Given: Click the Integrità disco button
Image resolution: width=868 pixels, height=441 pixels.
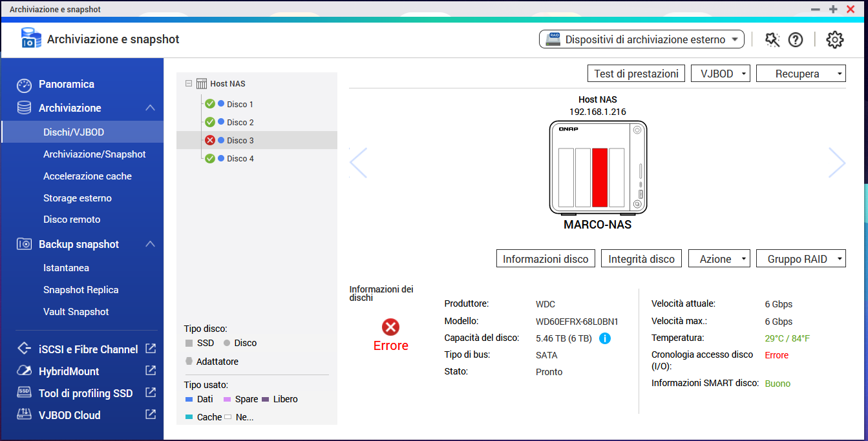Looking at the screenshot, I should (x=641, y=259).
